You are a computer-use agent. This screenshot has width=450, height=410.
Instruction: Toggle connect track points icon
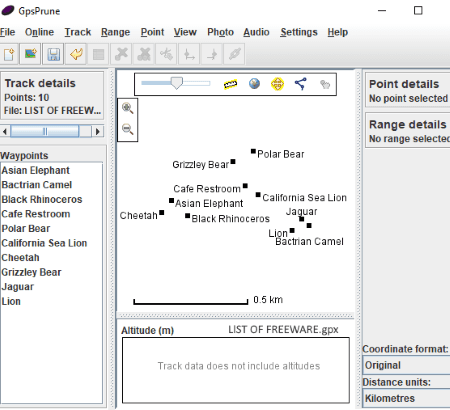301,84
